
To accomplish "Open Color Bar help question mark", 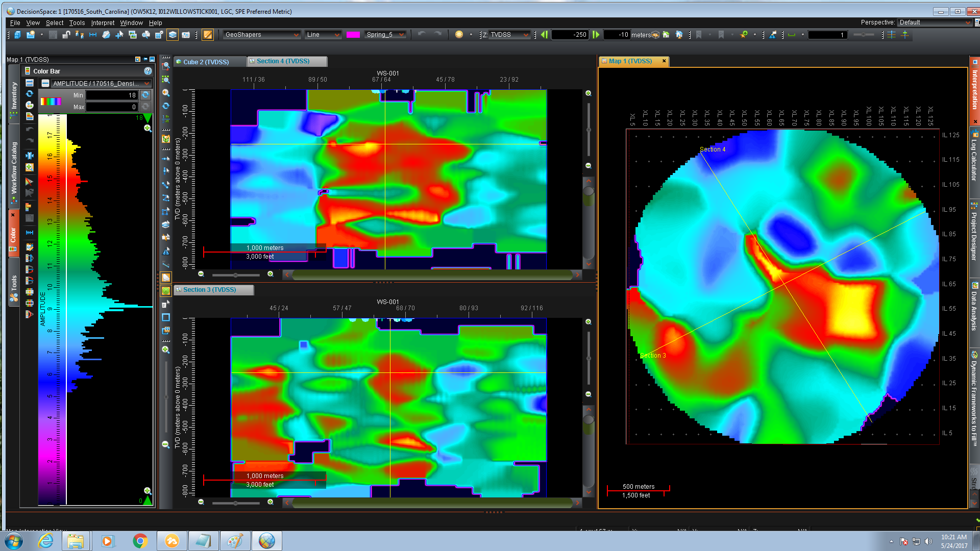I will [x=148, y=71].
